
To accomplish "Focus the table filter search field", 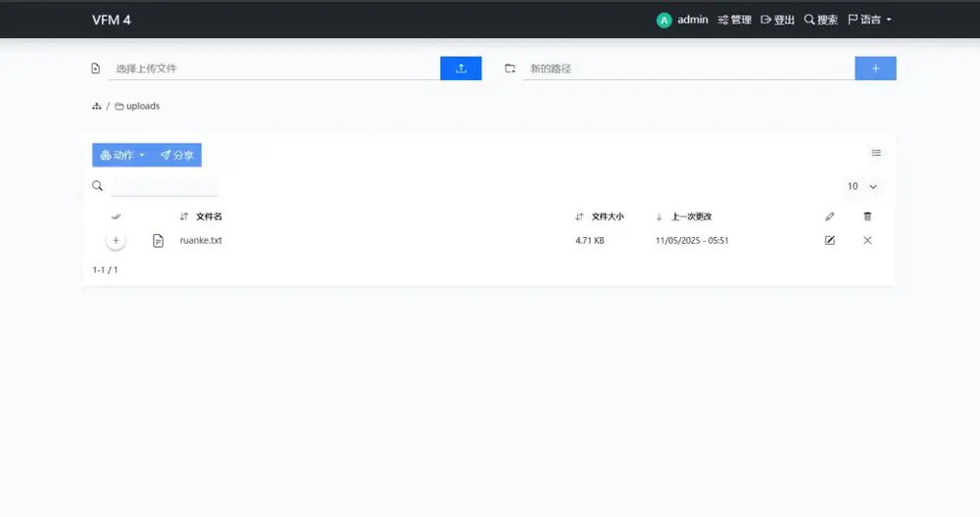I will (x=164, y=186).
